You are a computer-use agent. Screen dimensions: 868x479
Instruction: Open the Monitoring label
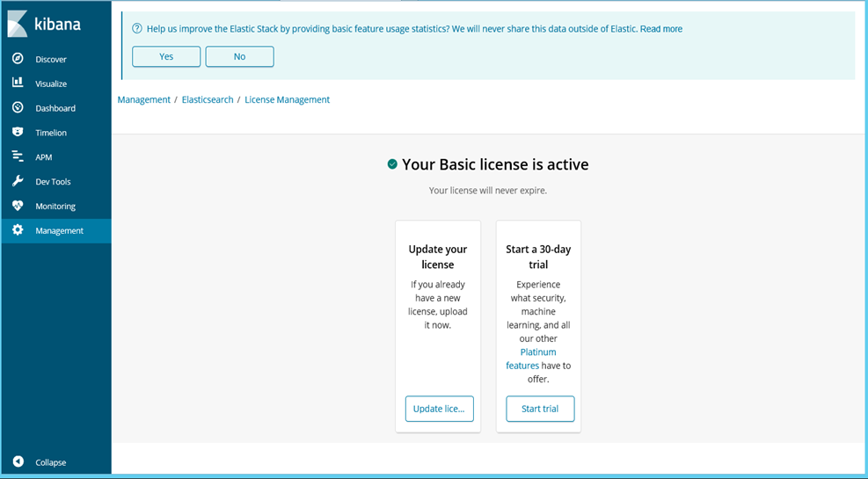click(x=55, y=207)
